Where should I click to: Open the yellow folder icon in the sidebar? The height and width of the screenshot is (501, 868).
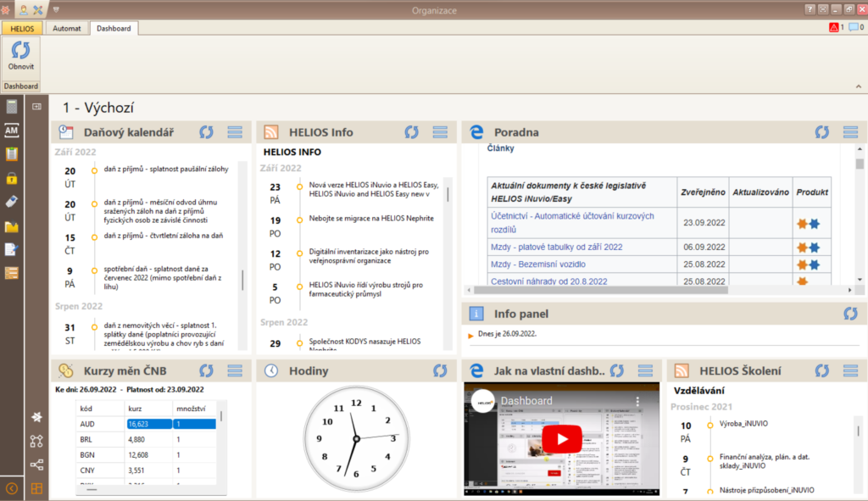pos(12,225)
